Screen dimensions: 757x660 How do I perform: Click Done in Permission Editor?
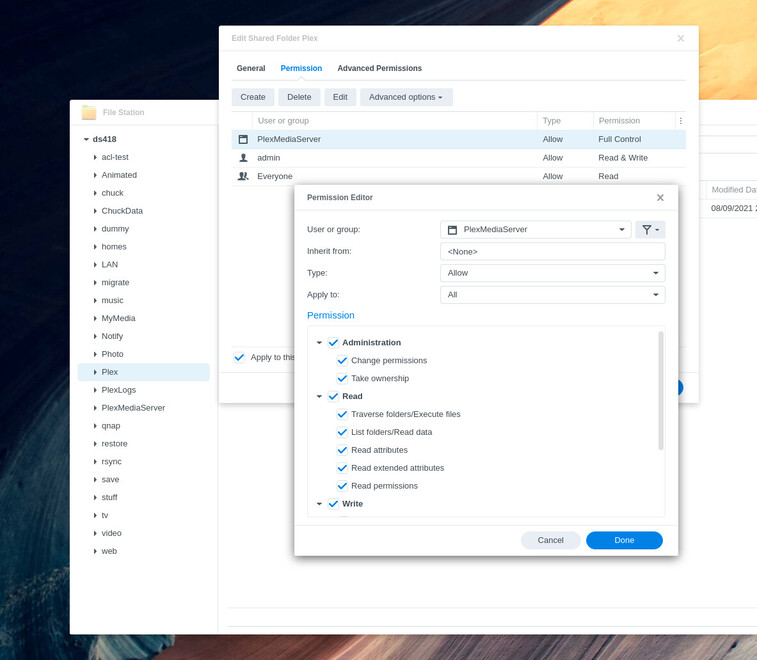(624, 540)
